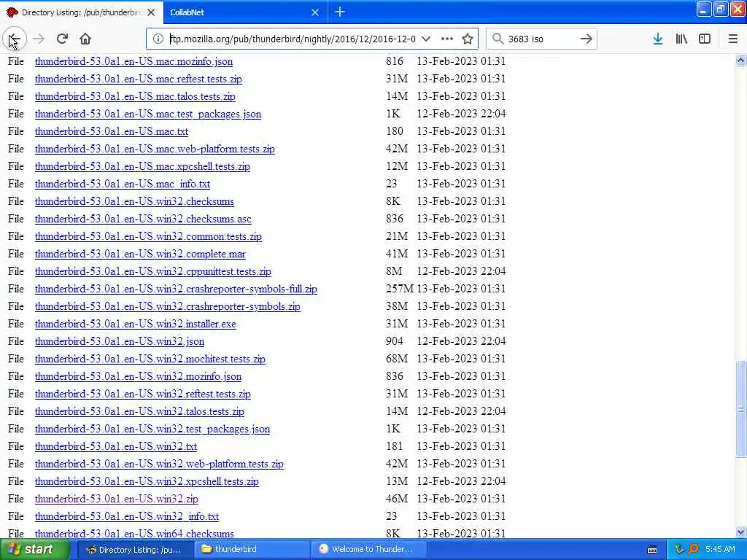The width and height of the screenshot is (747, 560).
Task: Click the taskbar clock showing 5:45 AM
Action: (720, 549)
